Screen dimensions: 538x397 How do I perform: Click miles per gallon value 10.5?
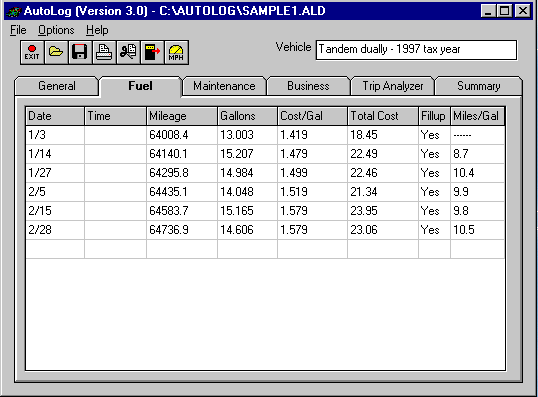478,230
